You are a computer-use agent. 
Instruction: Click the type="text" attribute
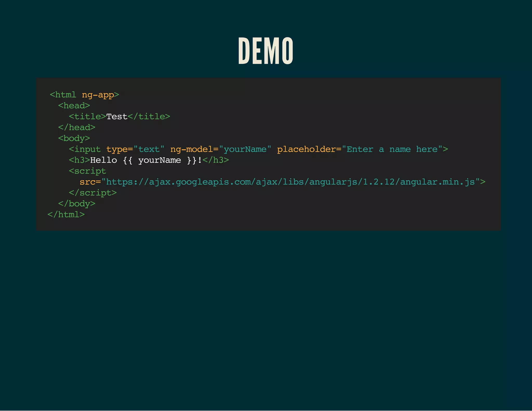point(135,149)
